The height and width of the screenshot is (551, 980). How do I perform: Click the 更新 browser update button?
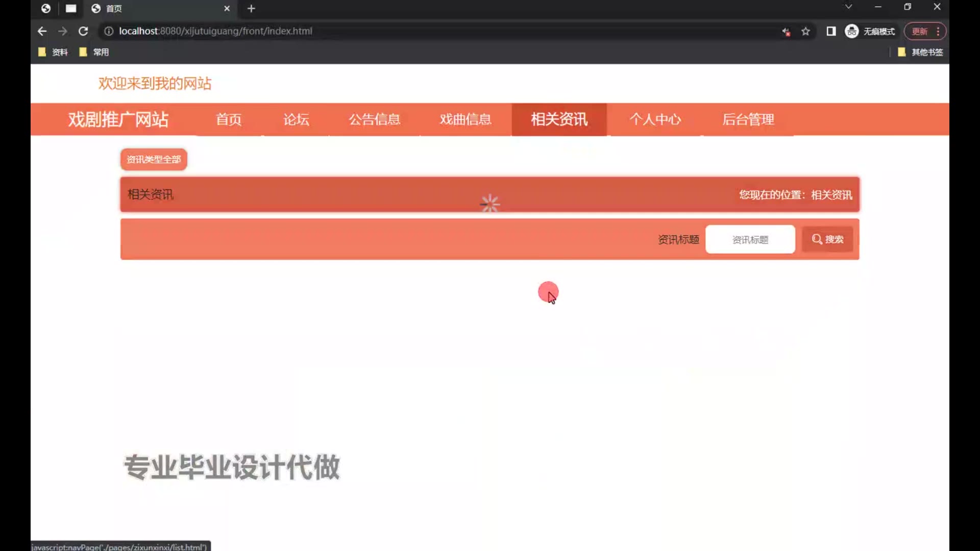coord(920,32)
